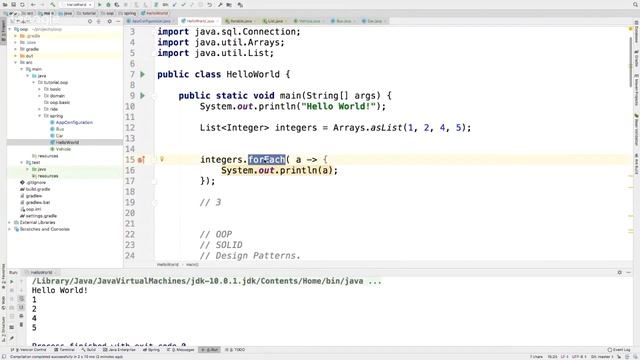Image resolution: width=640 pixels, height=360 pixels.
Task: Click the UTF-8 encoding in the status bar
Action: pyautogui.click(x=579, y=357)
